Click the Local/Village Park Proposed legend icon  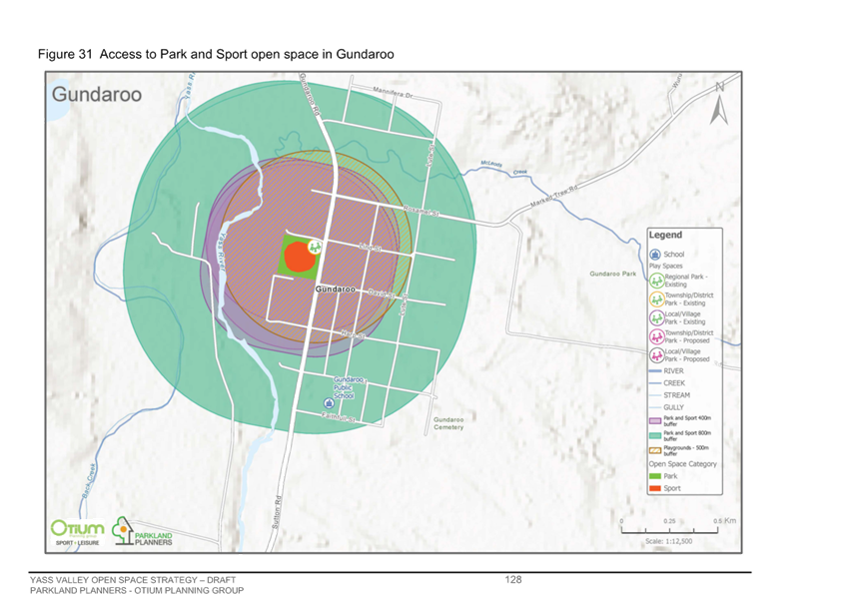click(656, 355)
